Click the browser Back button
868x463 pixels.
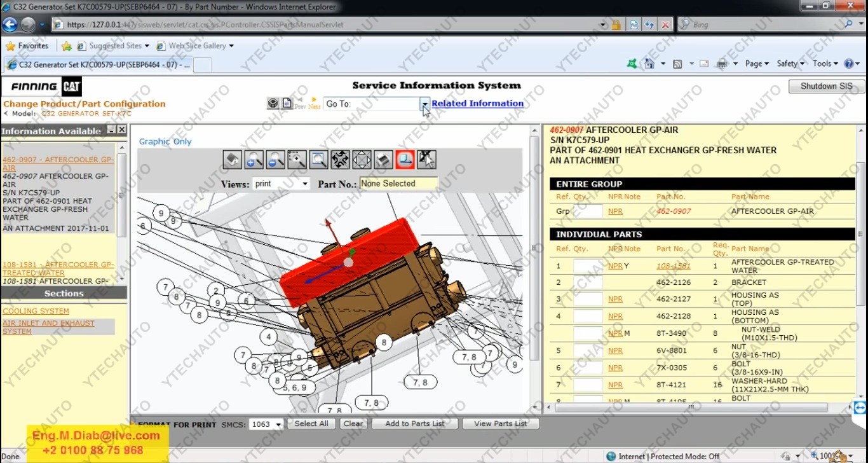tap(10, 25)
